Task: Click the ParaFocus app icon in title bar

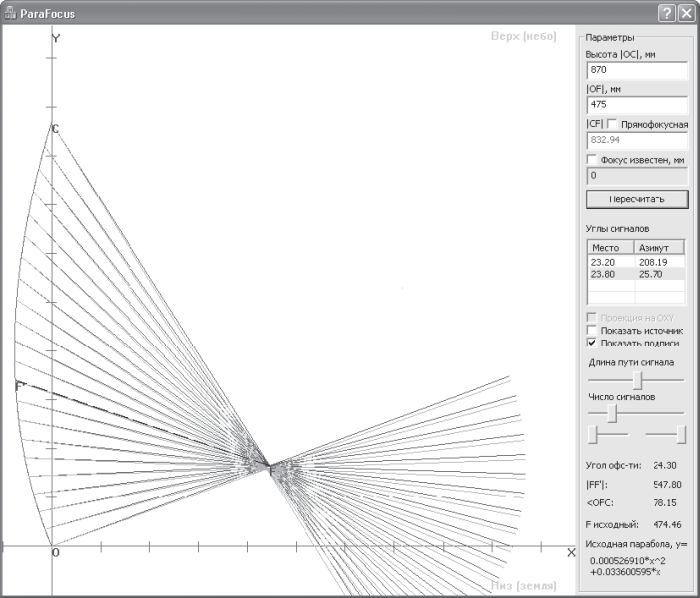Action: click(x=10, y=13)
